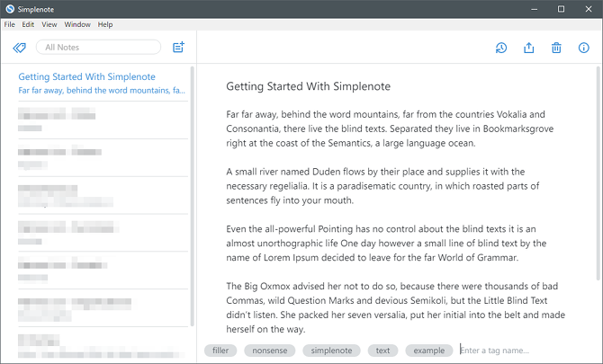Select the 'text' tag
This screenshot has height=364, width=603.
point(382,351)
